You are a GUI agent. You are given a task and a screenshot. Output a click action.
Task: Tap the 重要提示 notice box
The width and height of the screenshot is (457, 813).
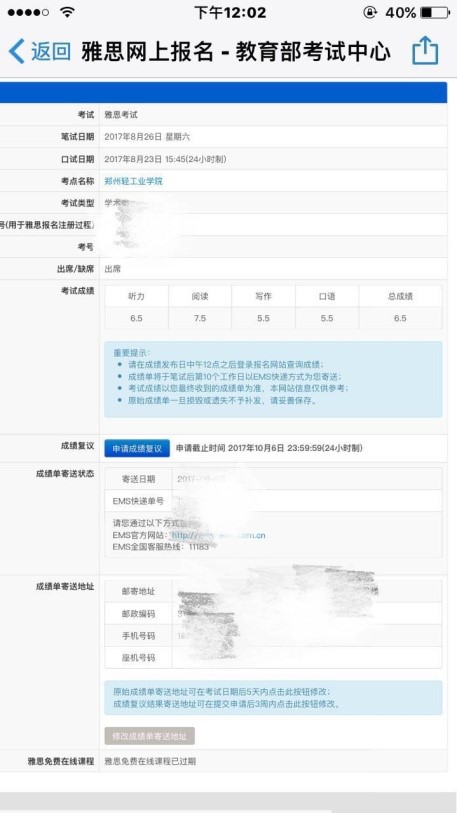[x=273, y=379]
